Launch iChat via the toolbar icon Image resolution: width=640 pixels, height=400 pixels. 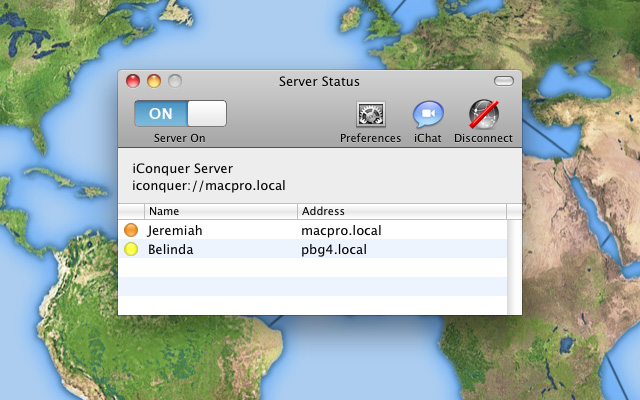tap(428, 114)
